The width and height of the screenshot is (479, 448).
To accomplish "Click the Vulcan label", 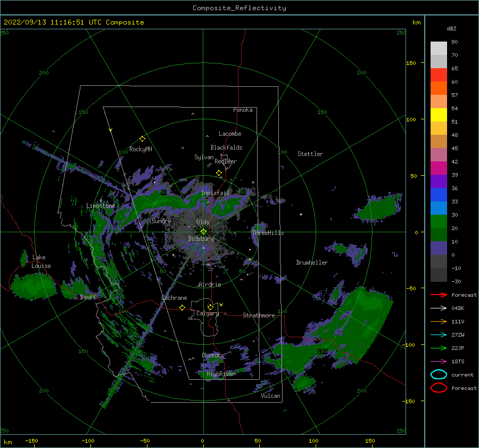I will (x=271, y=396).
